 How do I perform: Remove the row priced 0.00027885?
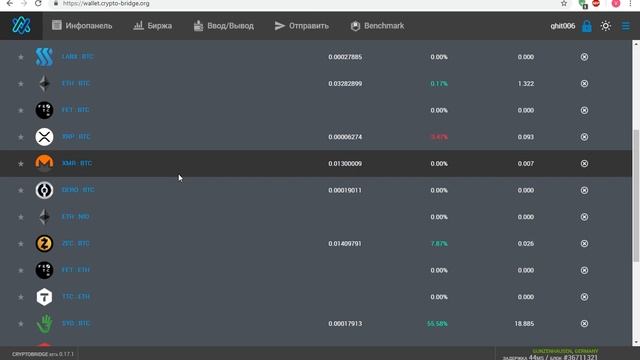click(584, 57)
